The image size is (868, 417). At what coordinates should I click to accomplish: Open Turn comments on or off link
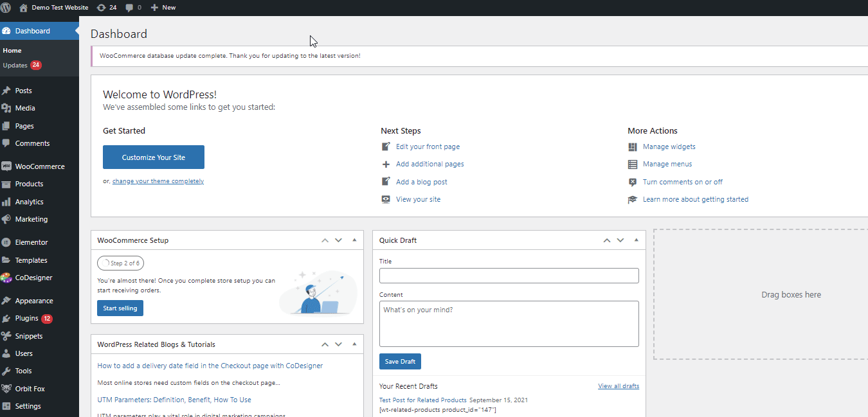click(683, 182)
